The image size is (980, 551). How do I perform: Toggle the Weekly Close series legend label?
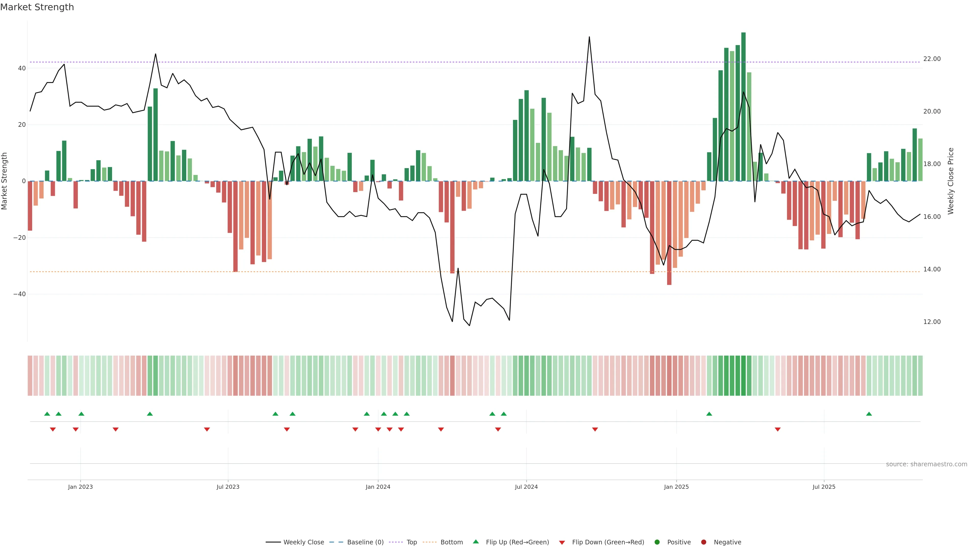[304, 542]
